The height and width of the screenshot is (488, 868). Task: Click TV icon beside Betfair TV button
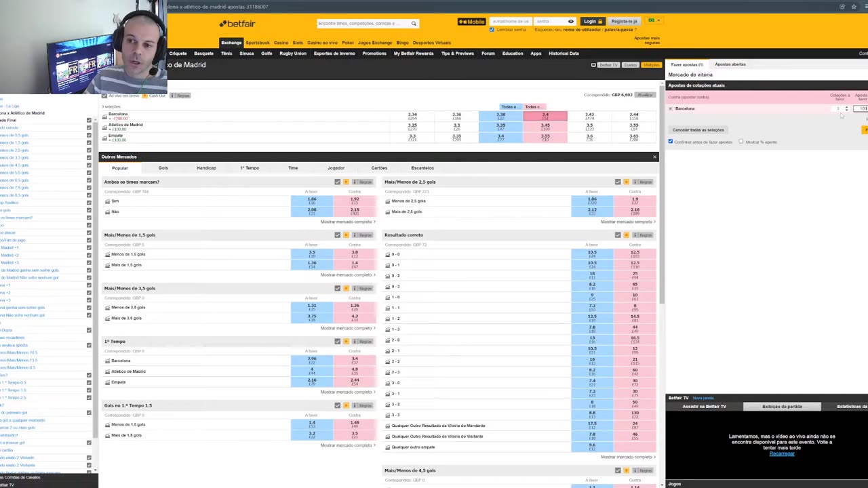click(593, 65)
